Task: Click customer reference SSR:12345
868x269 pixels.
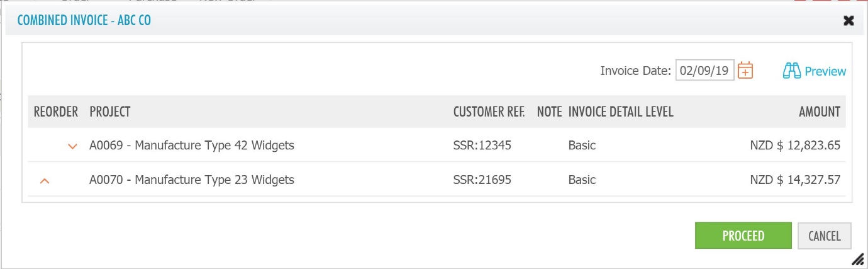Action: [x=482, y=146]
